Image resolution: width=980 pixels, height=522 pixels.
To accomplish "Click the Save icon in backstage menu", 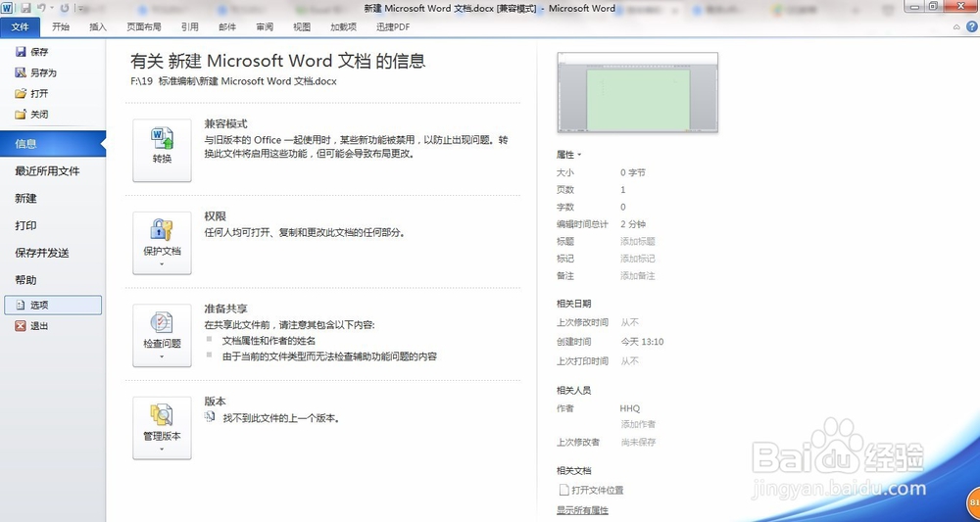I will [x=21, y=52].
